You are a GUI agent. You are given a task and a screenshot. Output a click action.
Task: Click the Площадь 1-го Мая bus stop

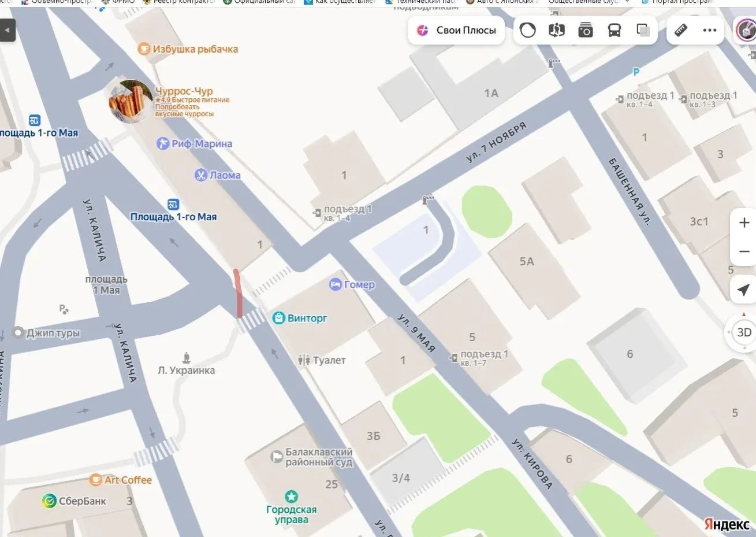pos(173,212)
